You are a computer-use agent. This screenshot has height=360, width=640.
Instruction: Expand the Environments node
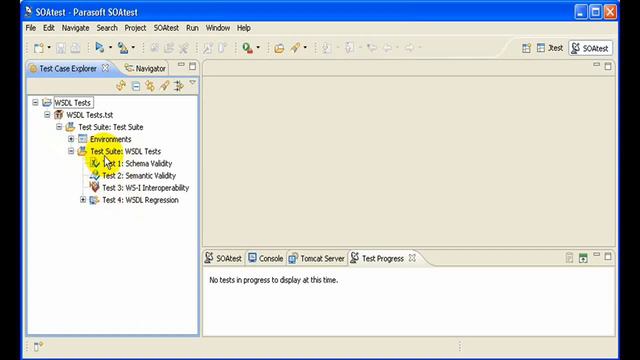click(71, 139)
